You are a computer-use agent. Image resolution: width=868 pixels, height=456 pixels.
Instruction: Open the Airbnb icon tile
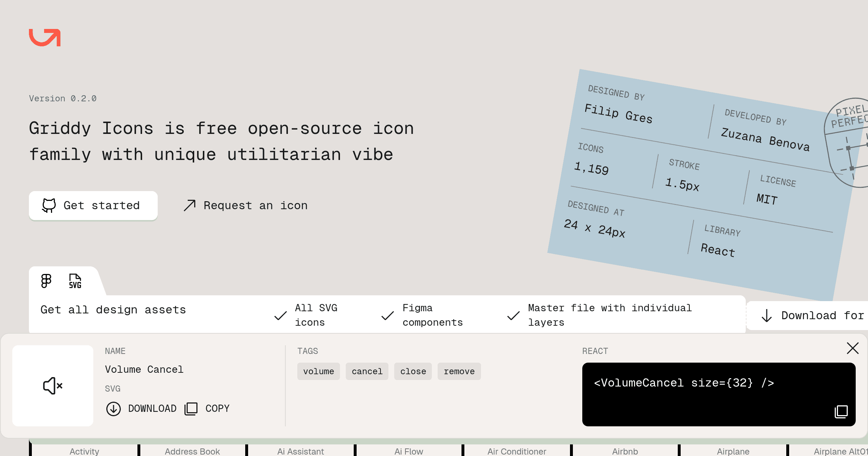pyautogui.click(x=625, y=450)
